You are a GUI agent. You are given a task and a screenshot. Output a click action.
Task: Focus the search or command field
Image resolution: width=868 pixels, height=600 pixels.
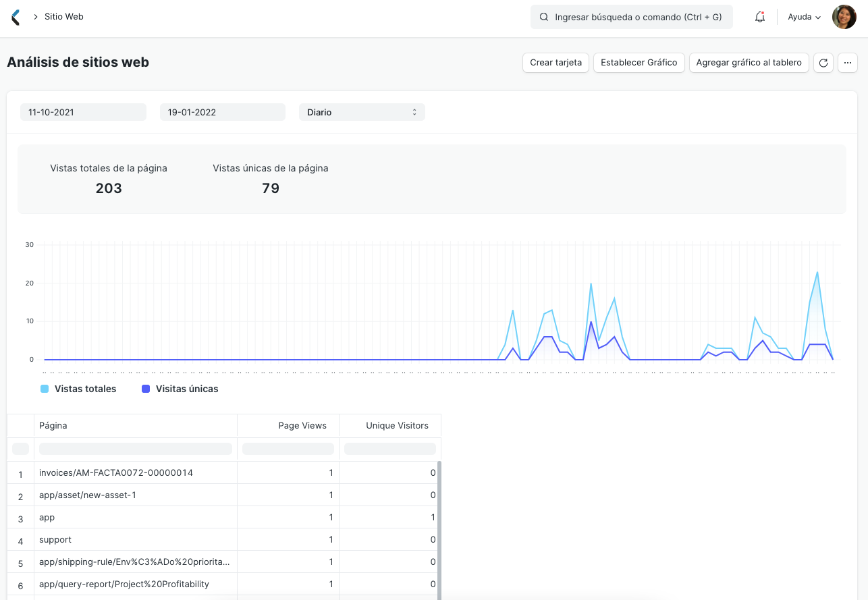pyautogui.click(x=632, y=17)
